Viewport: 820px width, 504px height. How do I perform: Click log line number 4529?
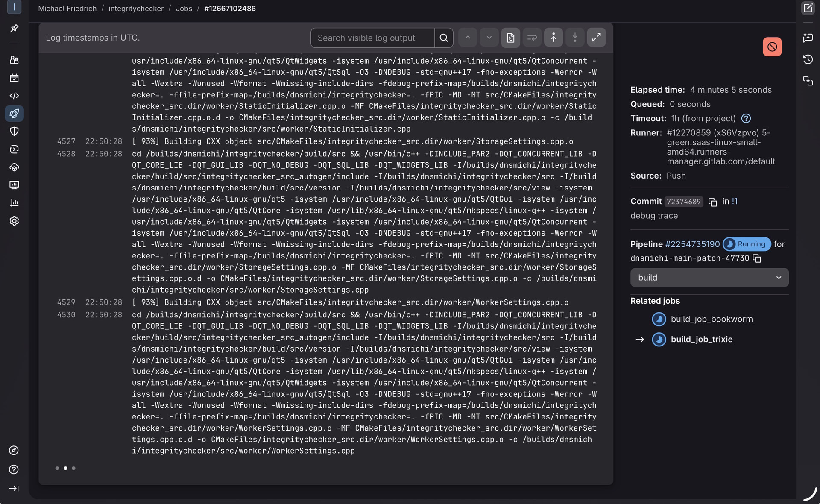pyautogui.click(x=66, y=302)
